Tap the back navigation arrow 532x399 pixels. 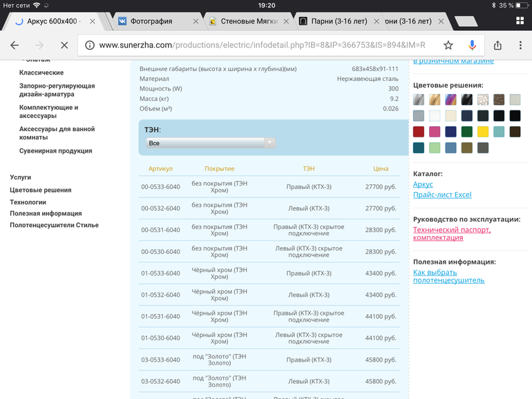[15, 46]
